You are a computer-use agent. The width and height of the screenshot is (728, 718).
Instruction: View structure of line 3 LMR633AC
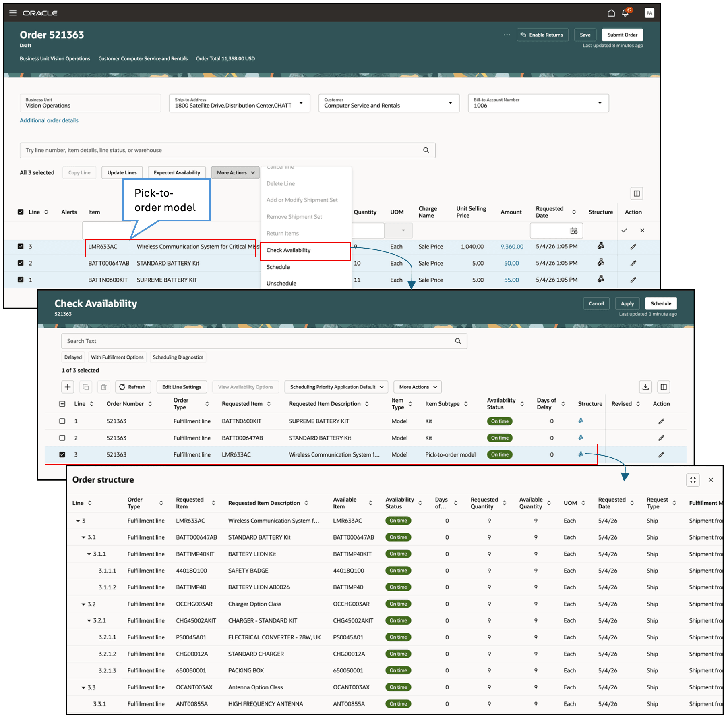tap(601, 246)
